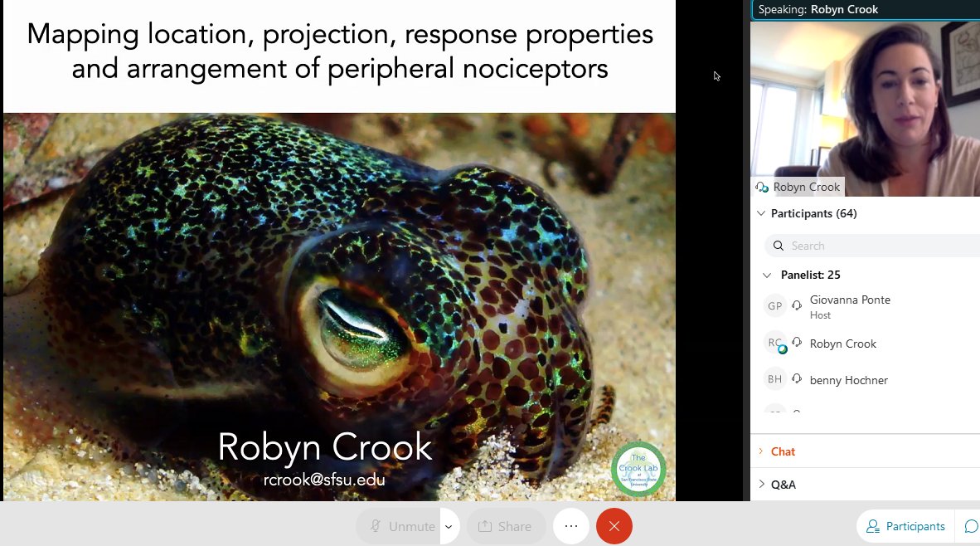Screen dimensions: 980x546
Task: Click Robyn Crook's video thumbnail
Action: [865, 108]
